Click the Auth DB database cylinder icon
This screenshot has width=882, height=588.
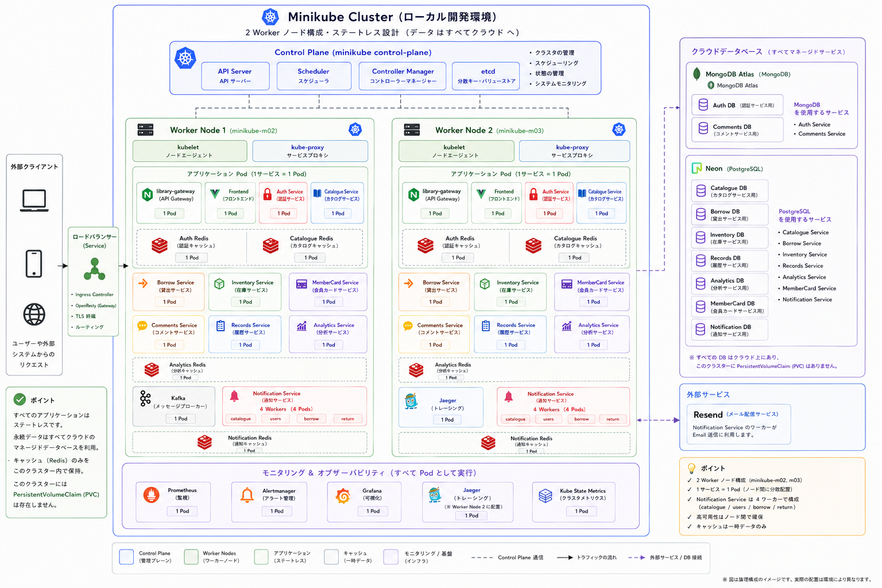[x=703, y=105]
